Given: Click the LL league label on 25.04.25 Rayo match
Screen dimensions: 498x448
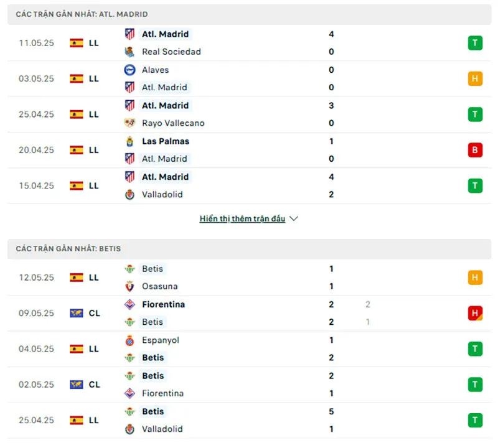Looking at the screenshot, I should [93, 114].
